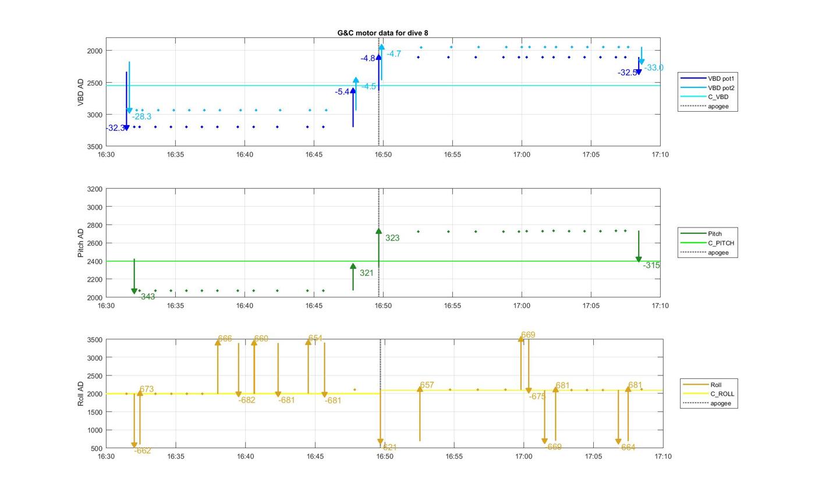Click the '-4.8' VBD annotation
815x504 pixels.
pyautogui.click(x=368, y=58)
